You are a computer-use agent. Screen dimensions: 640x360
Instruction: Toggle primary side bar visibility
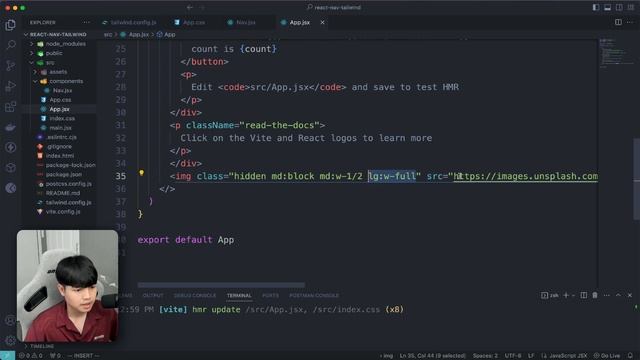(x=596, y=7)
